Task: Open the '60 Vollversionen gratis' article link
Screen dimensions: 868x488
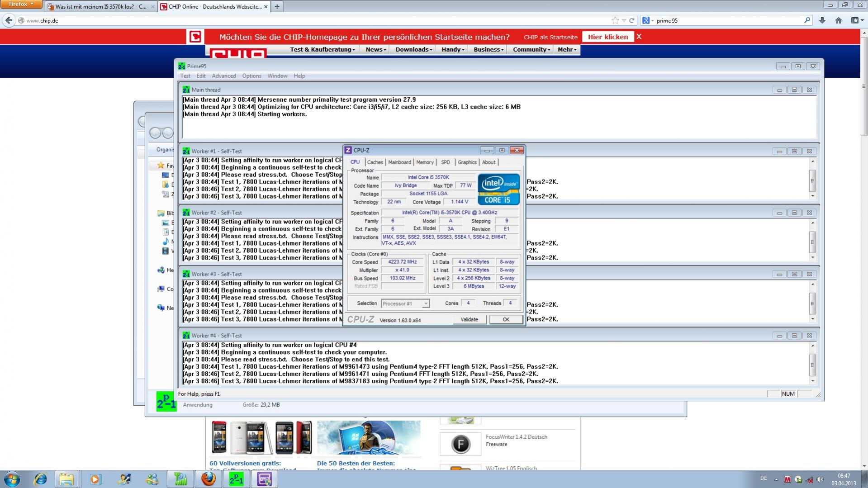Action: click(x=245, y=463)
